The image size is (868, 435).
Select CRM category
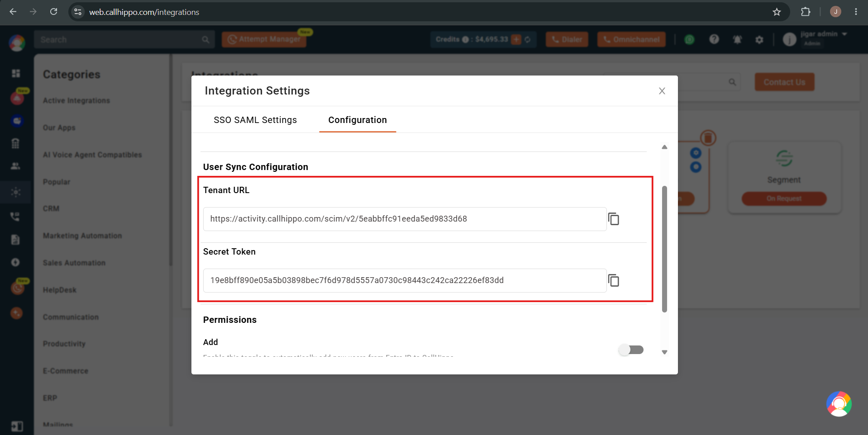pyautogui.click(x=51, y=208)
